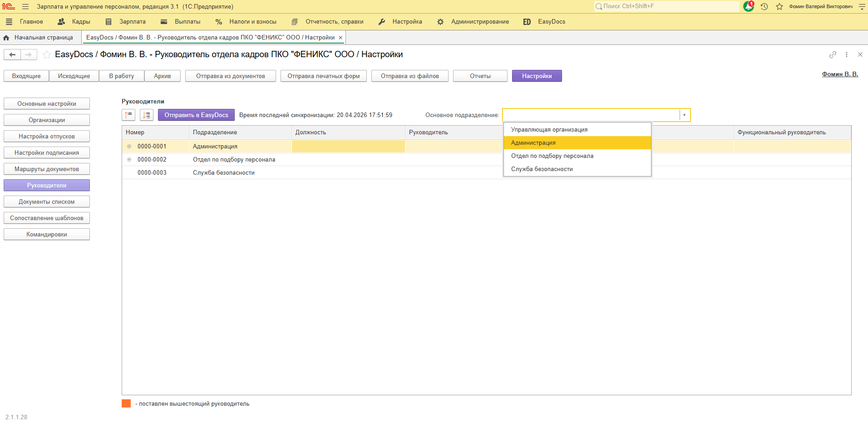Open the Исходящие tab

click(x=74, y=76)
